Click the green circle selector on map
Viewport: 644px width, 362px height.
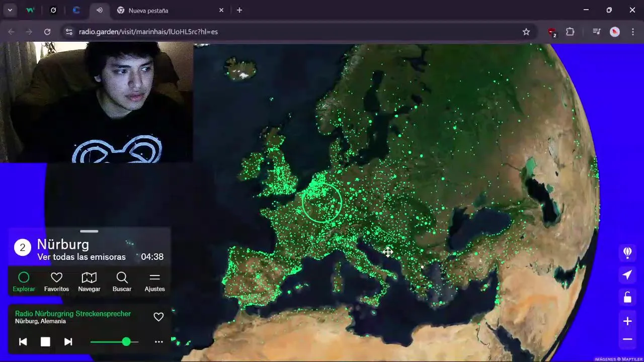[322, 203]
